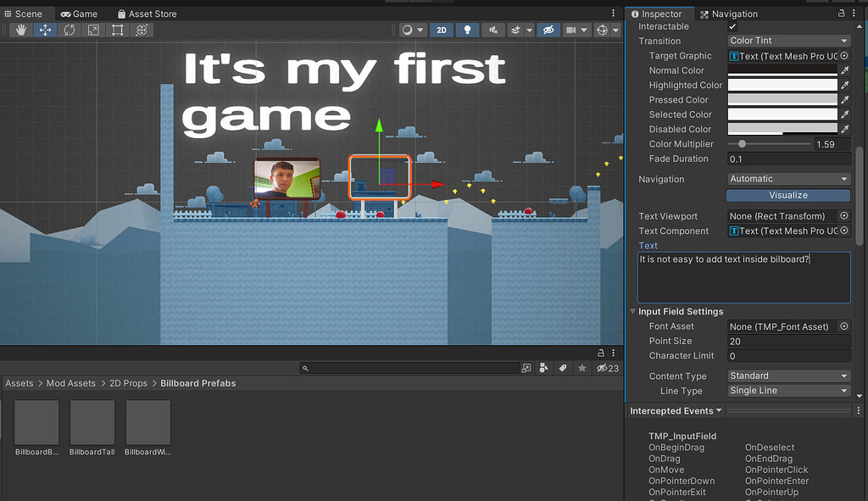The image size is (868, 501).
Task: Open the Transition dropdown set to Color Tint
Action: pyautogui.click(x=787, y=41)
